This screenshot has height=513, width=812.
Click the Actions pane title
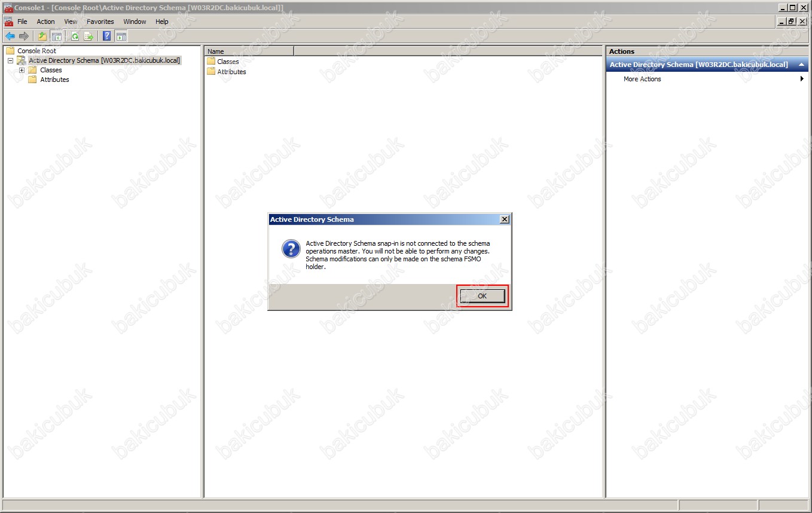[622, 51]
